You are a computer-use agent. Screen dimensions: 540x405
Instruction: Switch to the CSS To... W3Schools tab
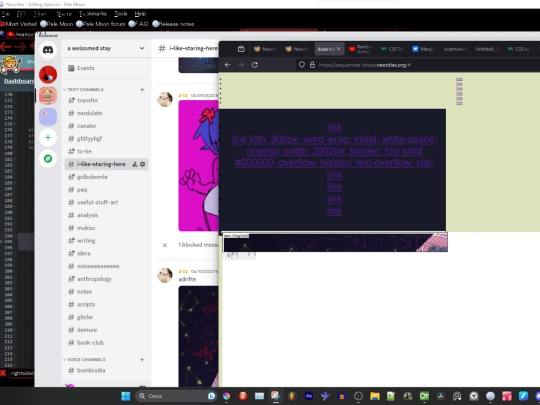click(x=392, y=49)
